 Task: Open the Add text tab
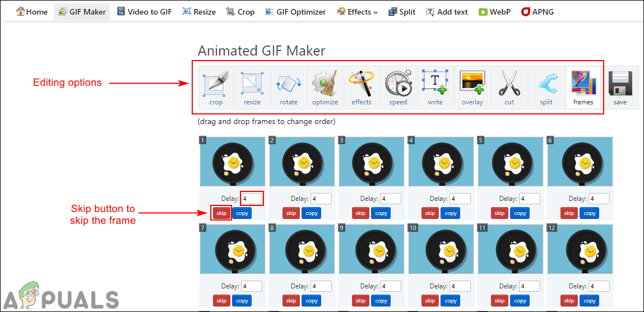[x=447, y=12]
